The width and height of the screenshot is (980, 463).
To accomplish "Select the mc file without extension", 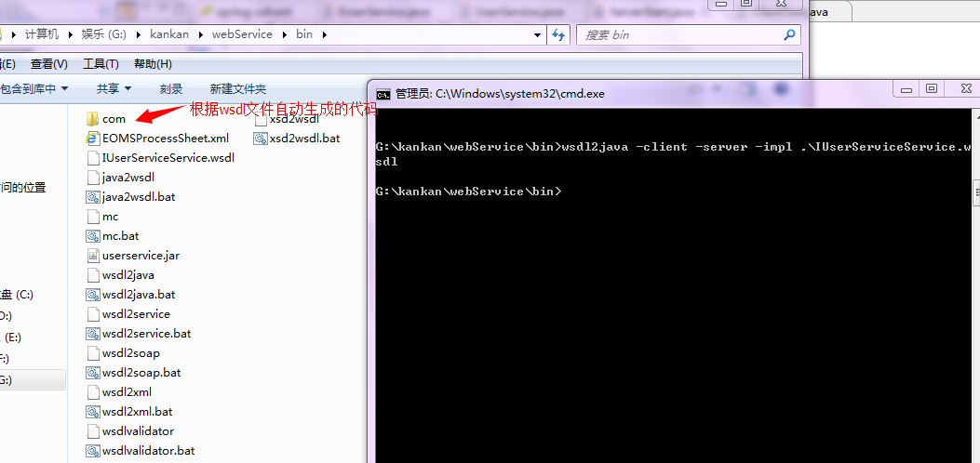I will 110,217.
